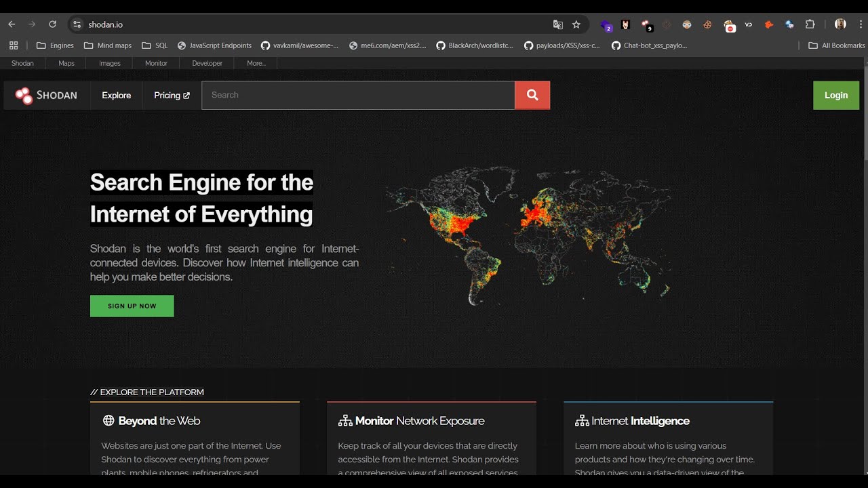Open the SQL bookmark folder
The width and height of the screenshot is (868, 488).
pos(155,45)
